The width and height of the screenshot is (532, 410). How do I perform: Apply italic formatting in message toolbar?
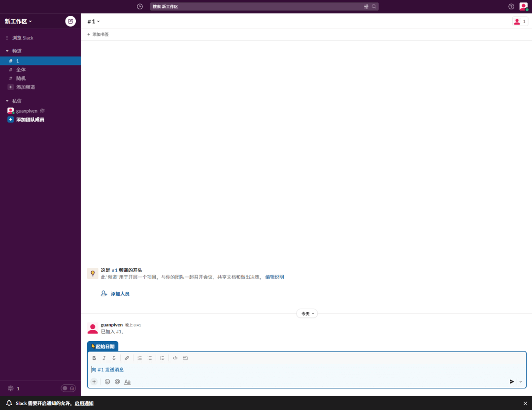(x=104, y=358)
